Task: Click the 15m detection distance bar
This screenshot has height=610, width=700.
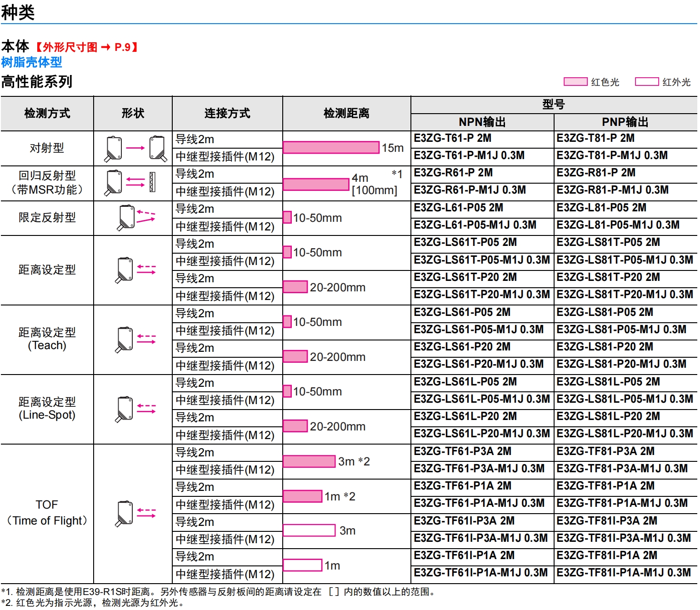Action: (x=331, y=147)
